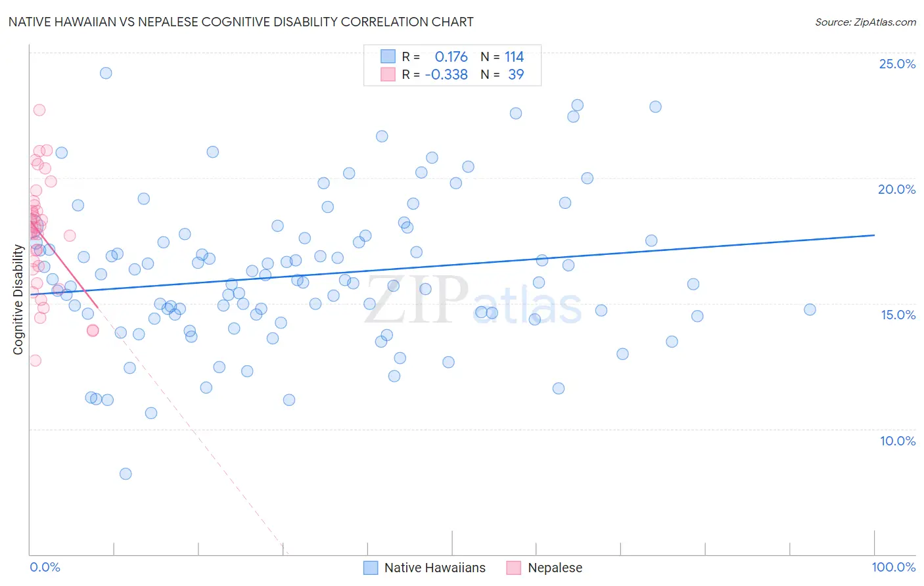Click the pink swatch beside R = -0.338

coord(388,74)
